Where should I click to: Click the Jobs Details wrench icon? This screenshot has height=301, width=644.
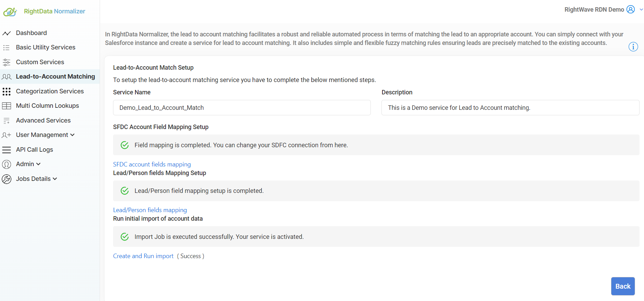tap(7, 179)
